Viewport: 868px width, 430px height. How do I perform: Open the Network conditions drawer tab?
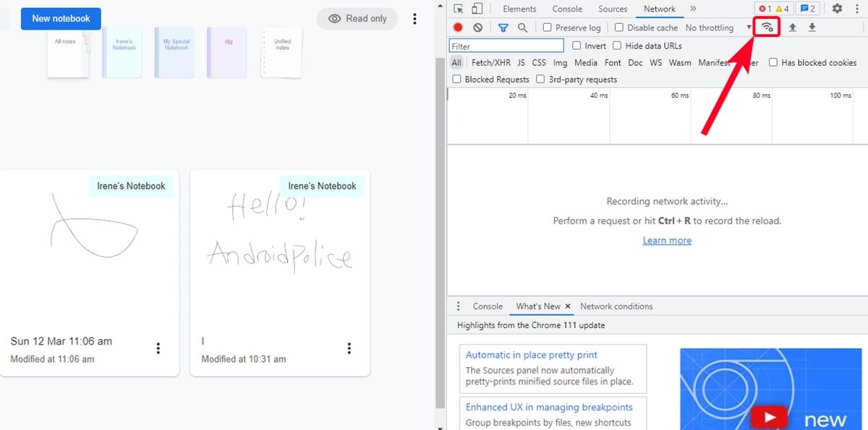click(616, 306)
